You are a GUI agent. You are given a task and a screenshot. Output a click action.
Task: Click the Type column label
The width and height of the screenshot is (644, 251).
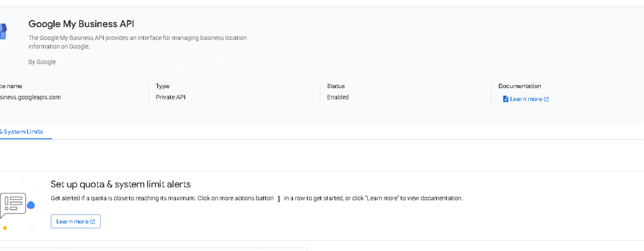point(163,86)
